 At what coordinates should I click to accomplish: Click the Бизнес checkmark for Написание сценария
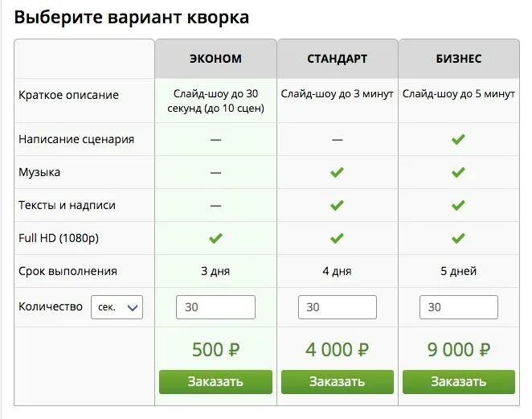[458, 139]
